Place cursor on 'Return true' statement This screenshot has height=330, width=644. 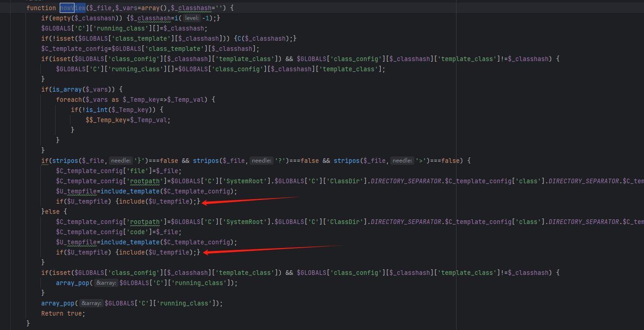click(x=63, y=313)
